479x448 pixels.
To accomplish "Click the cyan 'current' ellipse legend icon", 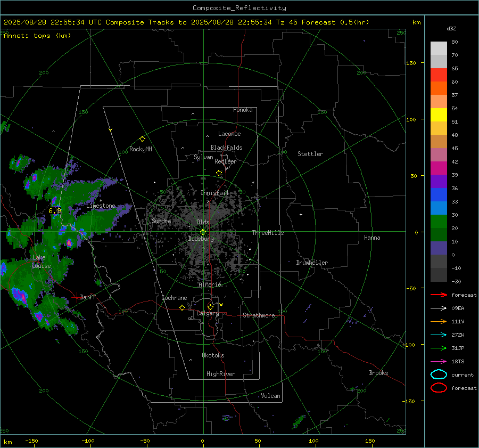I will tap(439, 374).
